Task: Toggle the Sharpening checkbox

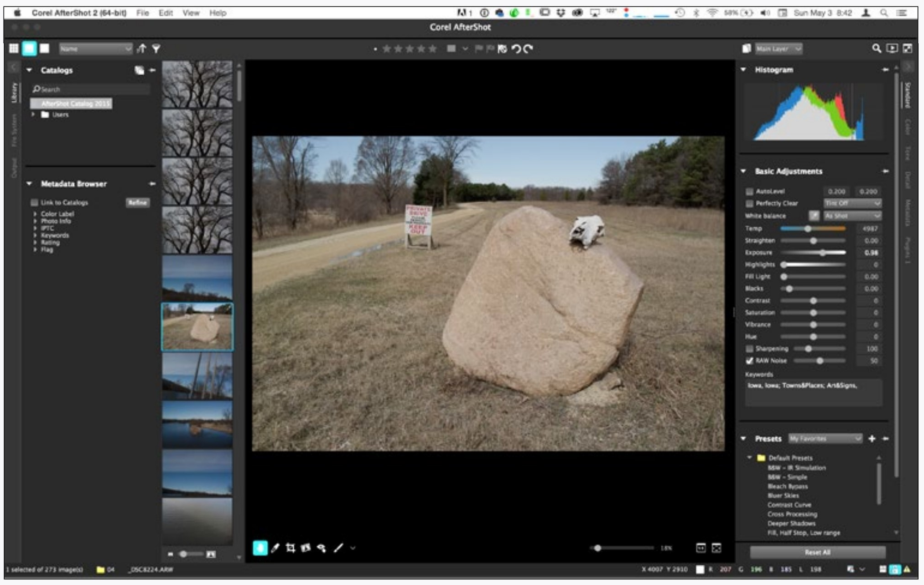Action: click(749, 348)
